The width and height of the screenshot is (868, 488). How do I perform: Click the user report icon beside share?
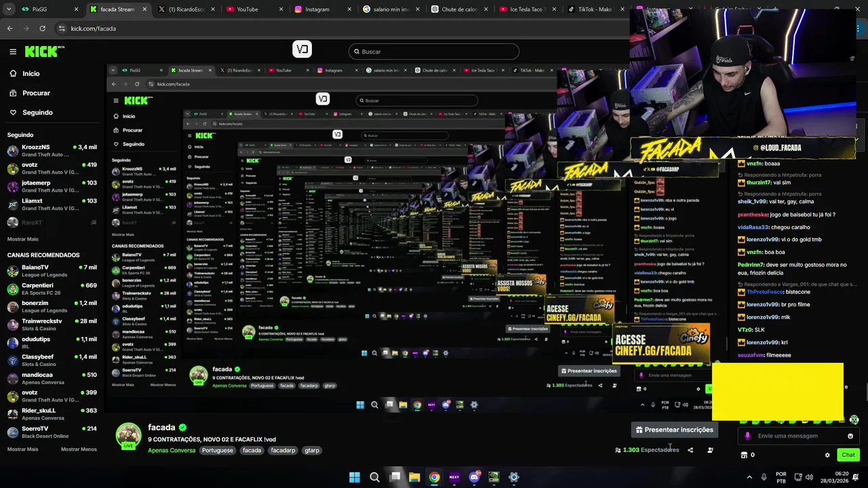tap(710, 450)
